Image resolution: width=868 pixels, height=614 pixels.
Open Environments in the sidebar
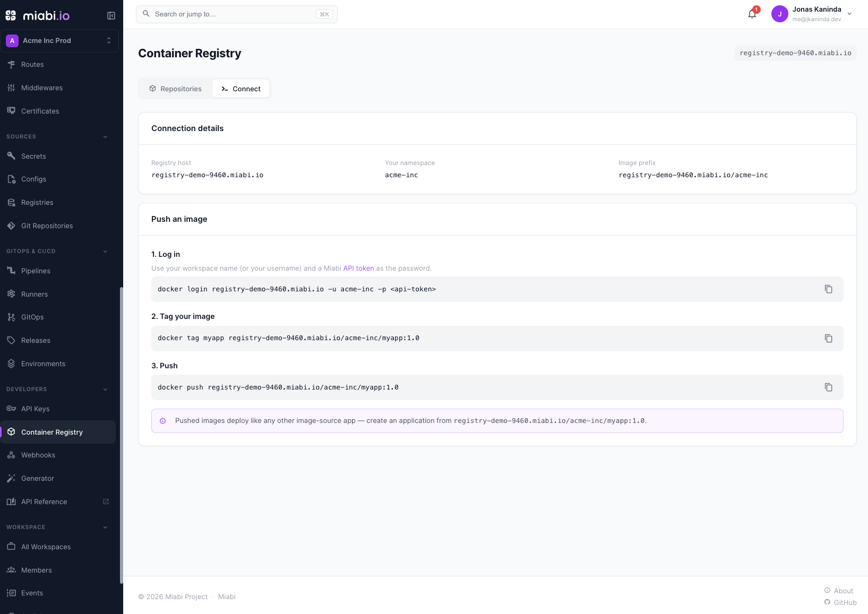(58, 364)
